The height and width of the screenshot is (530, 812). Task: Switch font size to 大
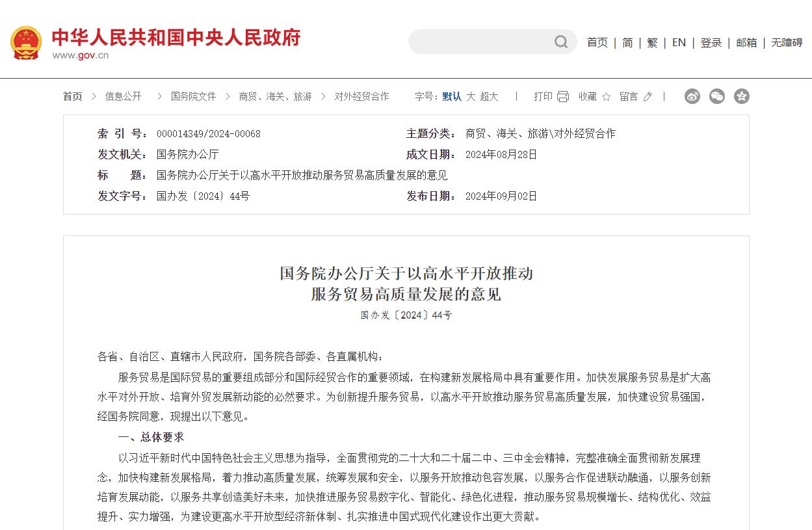pyautogui.click(x=471, y=96)
